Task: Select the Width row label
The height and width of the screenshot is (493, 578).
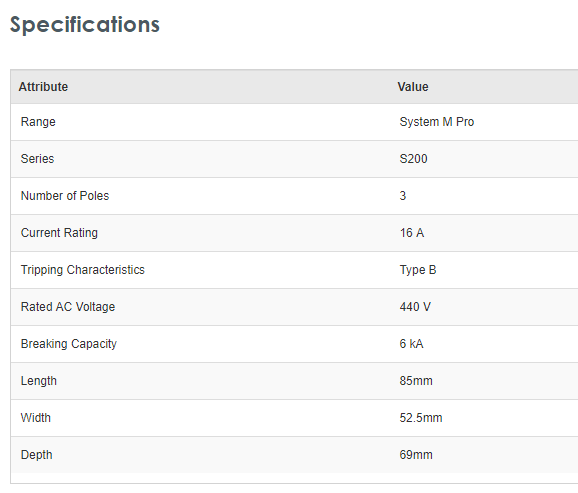Action: 35,418
